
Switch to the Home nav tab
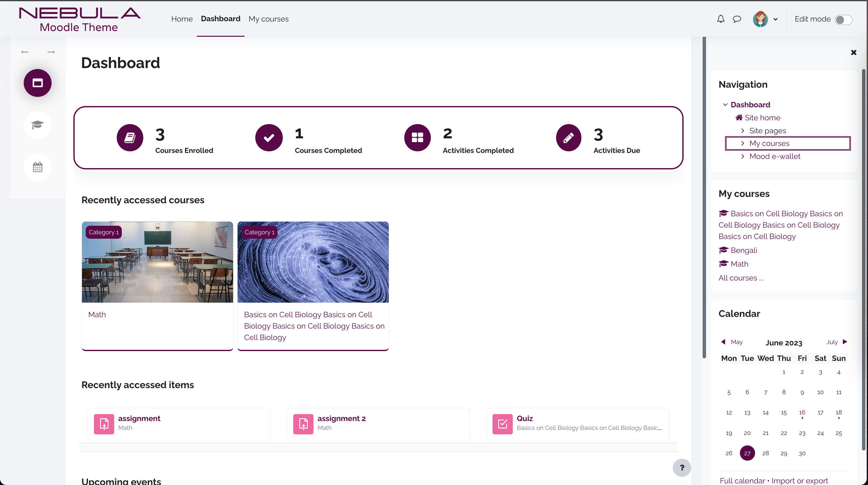coord(182,19)
